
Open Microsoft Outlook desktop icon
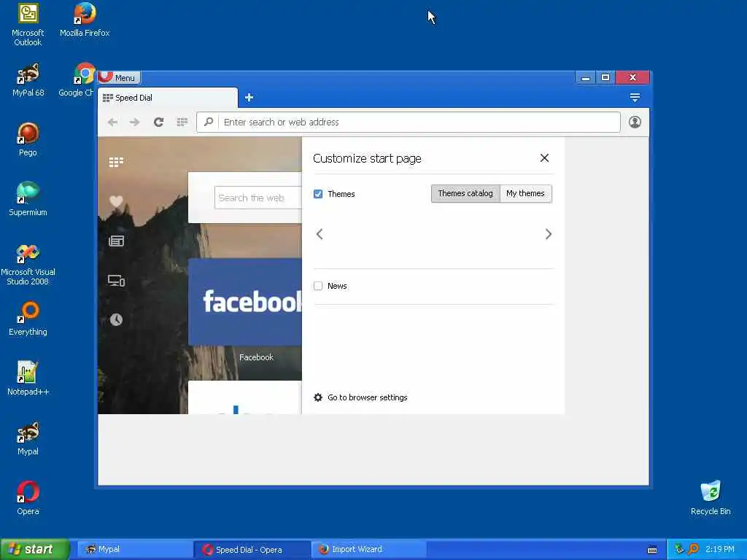(28, 25)
